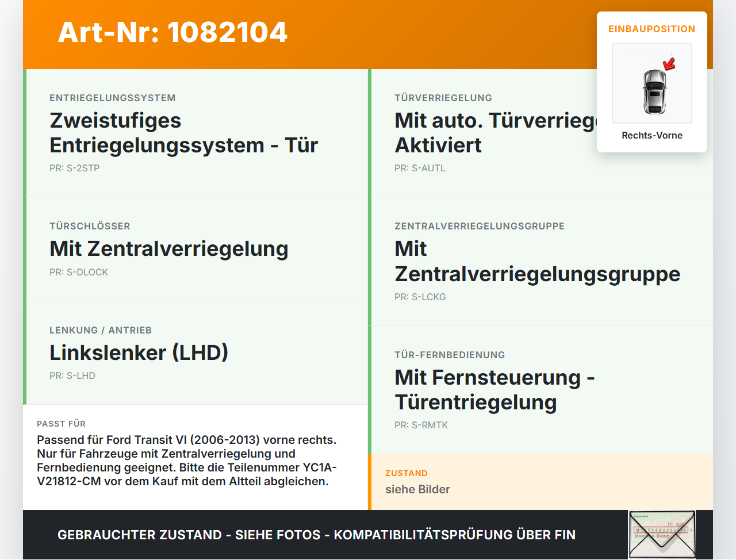Click the 'TÜRVERRIEGELUNG' label

tap(443, 98)
